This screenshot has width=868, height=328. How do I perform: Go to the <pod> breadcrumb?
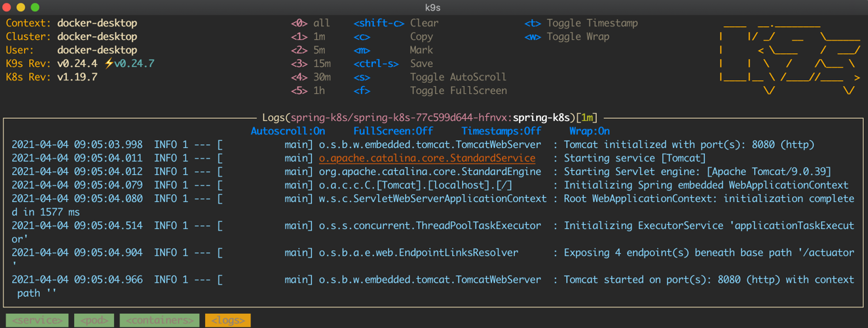pos(94,320)
